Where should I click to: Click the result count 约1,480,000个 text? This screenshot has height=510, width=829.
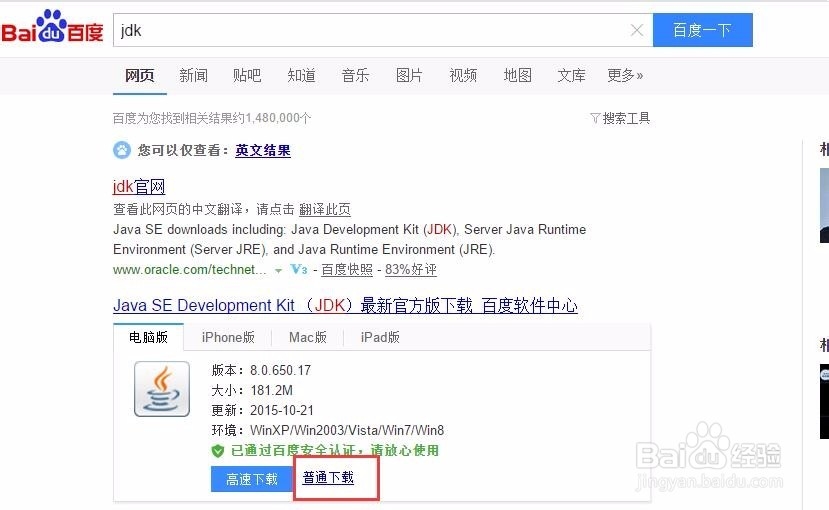coord(272,118)
